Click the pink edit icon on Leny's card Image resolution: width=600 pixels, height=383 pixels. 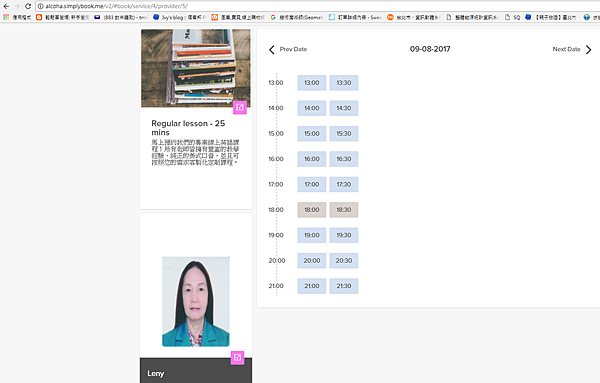(x=238, y=358)
